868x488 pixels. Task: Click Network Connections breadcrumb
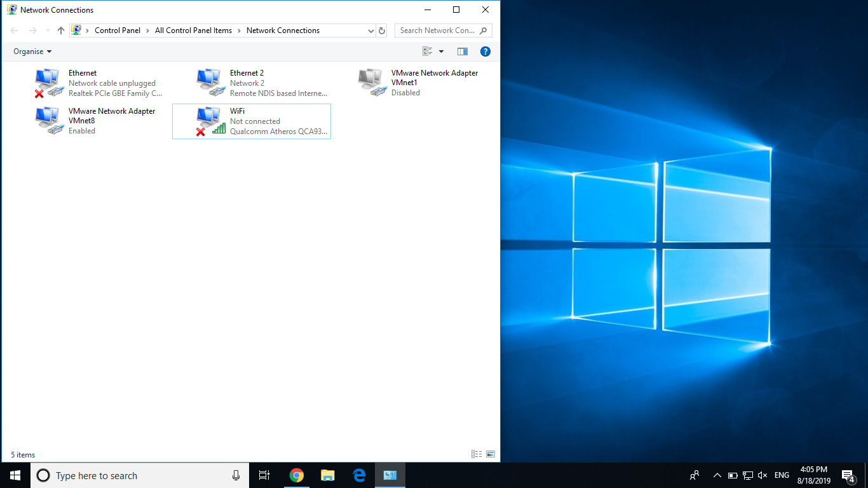pos(283,30)
